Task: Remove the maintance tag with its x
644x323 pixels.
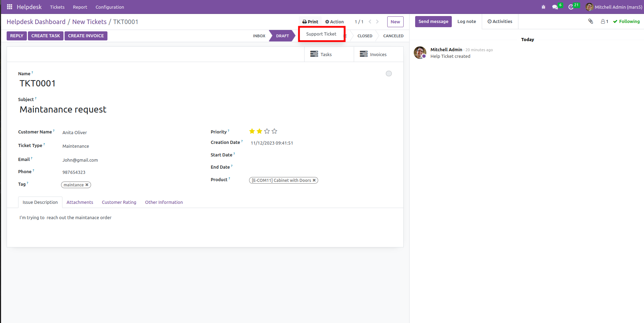Action: [87, 185]
